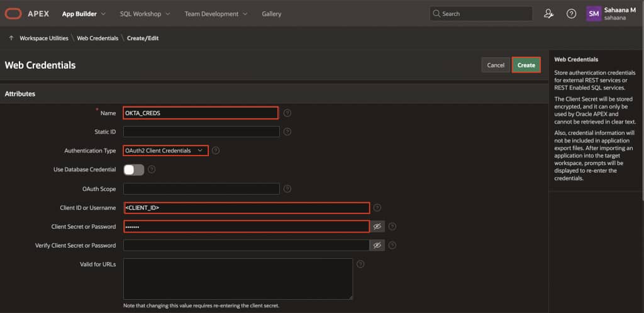The image size is (644, 313).
Task: Show help for Valid for URLs
Action: click(x=360, y=264)
